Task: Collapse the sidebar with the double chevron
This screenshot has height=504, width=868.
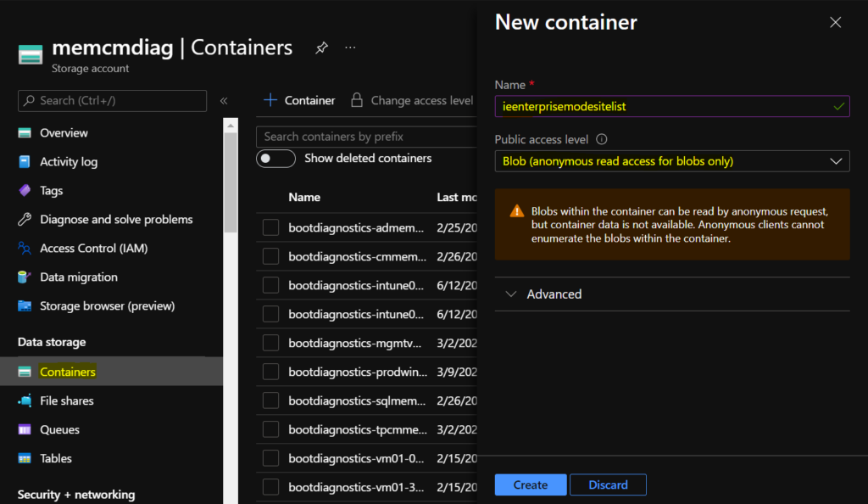Action: pyautogui.click(x=224, y=101)
